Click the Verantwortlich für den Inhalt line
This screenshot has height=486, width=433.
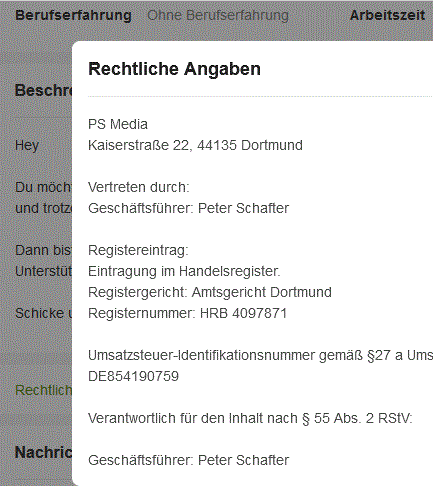point(250,418)
